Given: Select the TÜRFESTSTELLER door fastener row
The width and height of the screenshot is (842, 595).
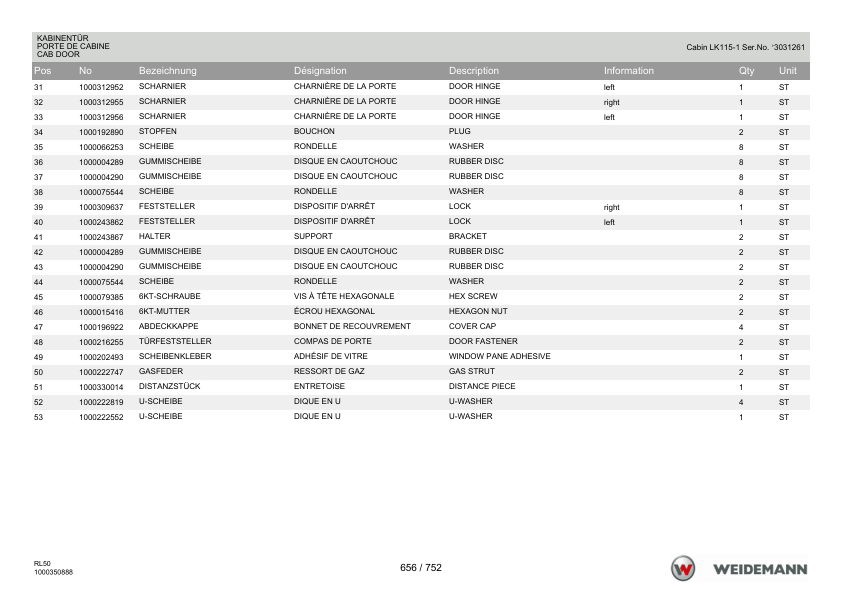Looking at the screenshot, I should point(420,342).
